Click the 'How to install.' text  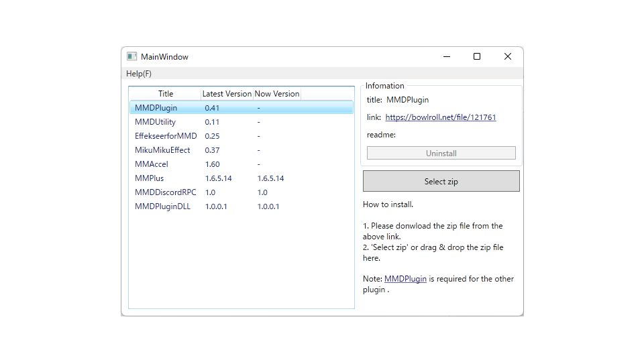click(388, 204)
